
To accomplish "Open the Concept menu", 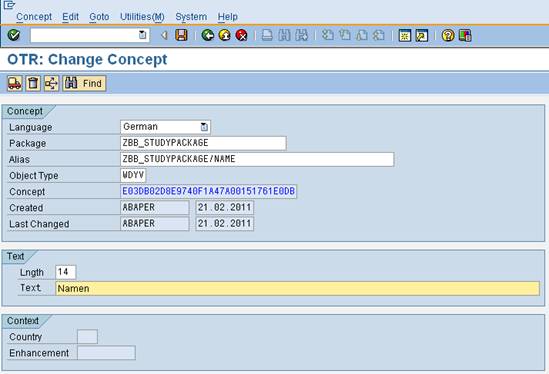I will coord(34,16).
